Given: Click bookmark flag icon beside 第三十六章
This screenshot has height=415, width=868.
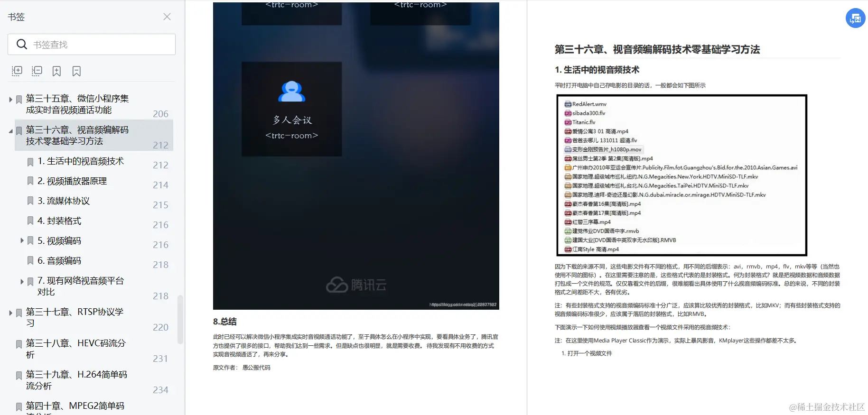Looking at the screenshot, I should (x=19, y=131).
